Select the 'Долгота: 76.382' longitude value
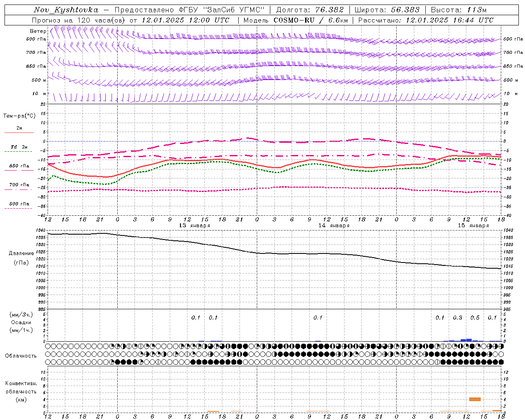 click(x=310, y=10)
